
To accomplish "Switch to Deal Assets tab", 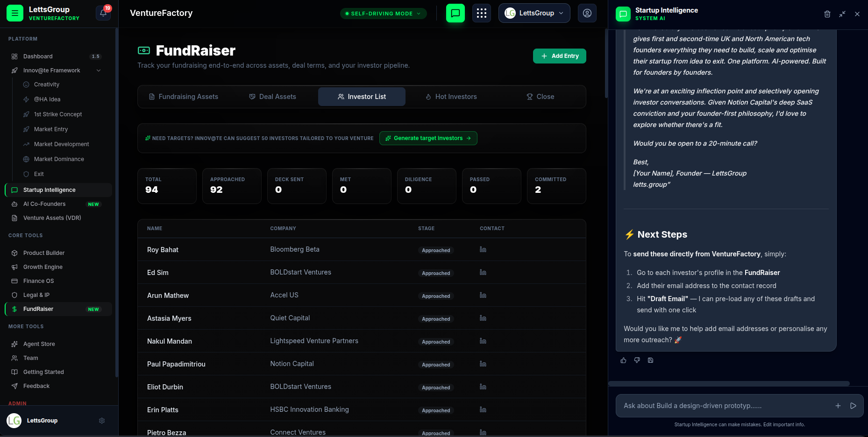I will (272, 97).
